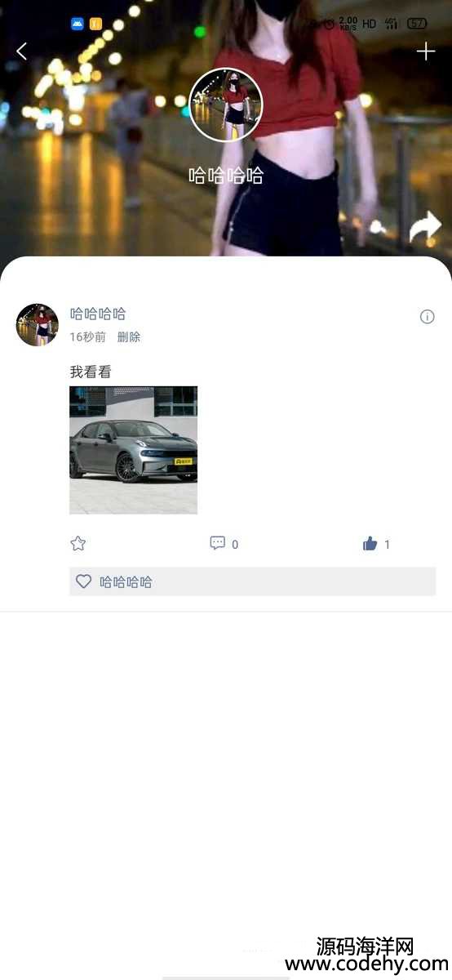Tap the back arrow icon
This screenshot has width=452, height=980.
[x=21, y=51]
